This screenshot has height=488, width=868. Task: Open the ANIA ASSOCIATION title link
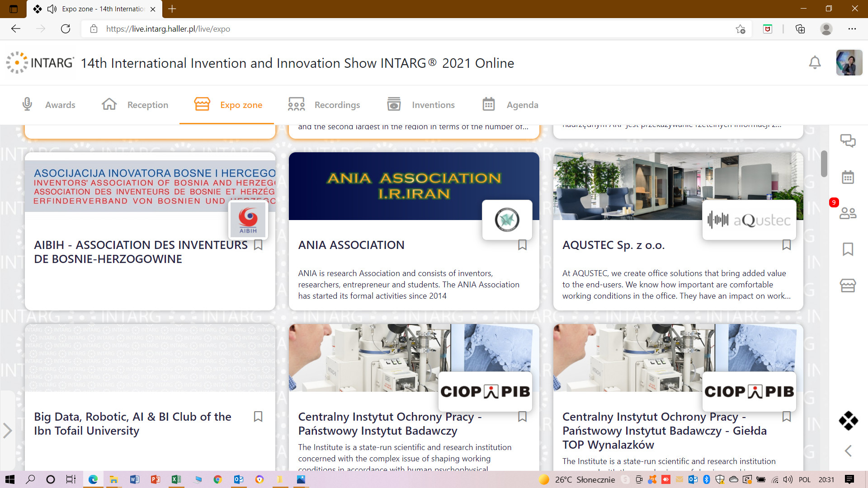pyautogui.click(x=351, y=245)
